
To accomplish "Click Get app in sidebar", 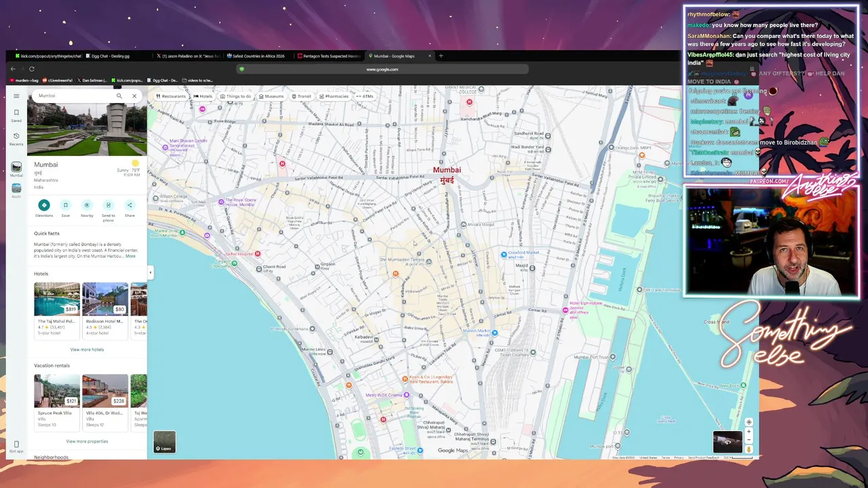I will pos(16,447).
